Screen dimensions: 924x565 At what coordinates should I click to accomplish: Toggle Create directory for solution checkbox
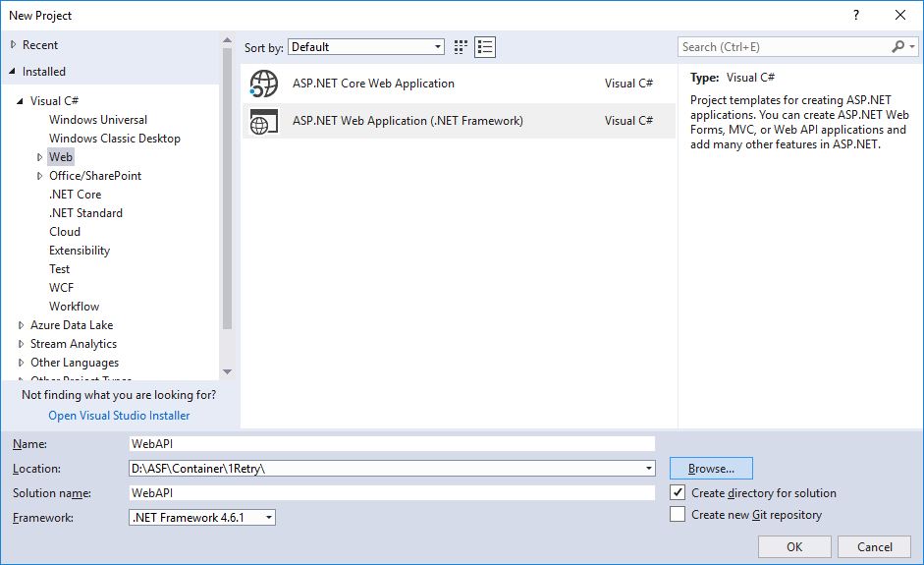click(x=678, y=492)
